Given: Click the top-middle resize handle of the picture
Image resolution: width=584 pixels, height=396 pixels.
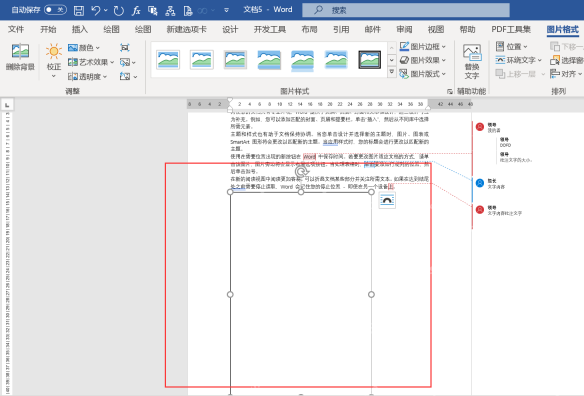Looking at the screenshot, I should [301, 192].
